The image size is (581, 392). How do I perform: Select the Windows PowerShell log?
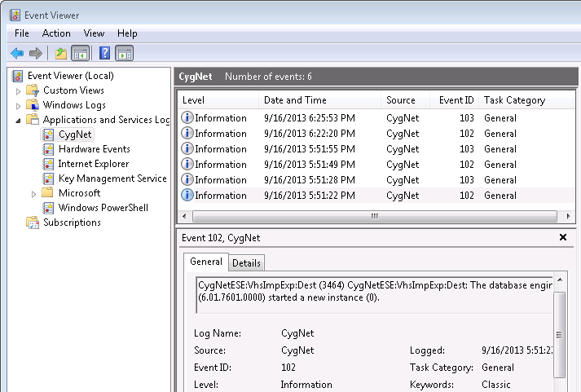coord(103,208)
